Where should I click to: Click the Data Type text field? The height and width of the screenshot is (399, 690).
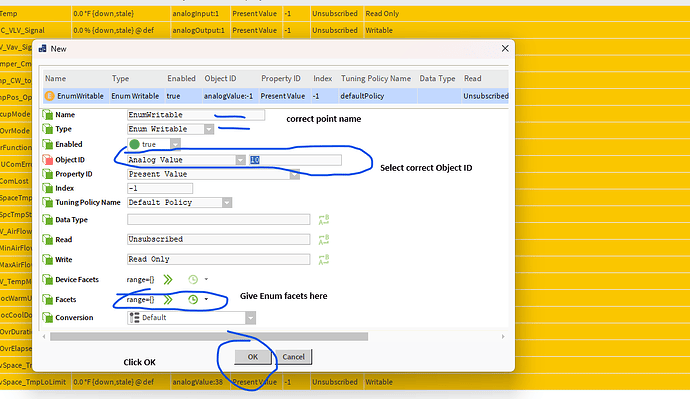coord(219,220)
